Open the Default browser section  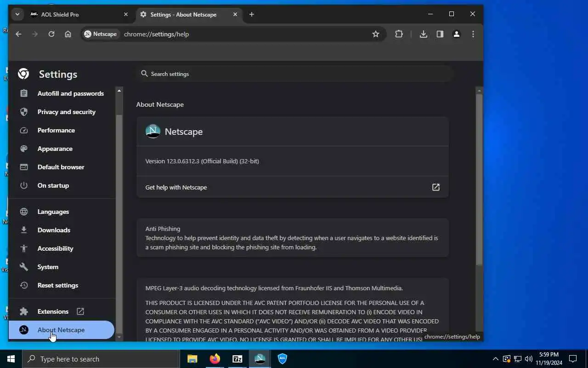click(62, 167)
